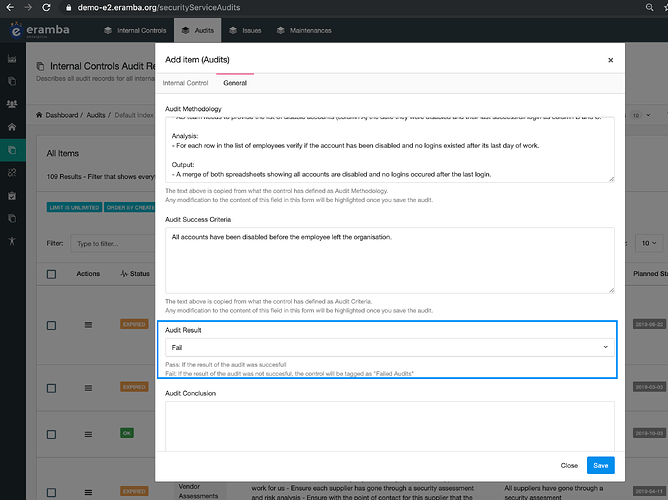Open the Audit Result dropdown
The width and height of the screenshot is (668, 500).
click(x=389, y=348)
